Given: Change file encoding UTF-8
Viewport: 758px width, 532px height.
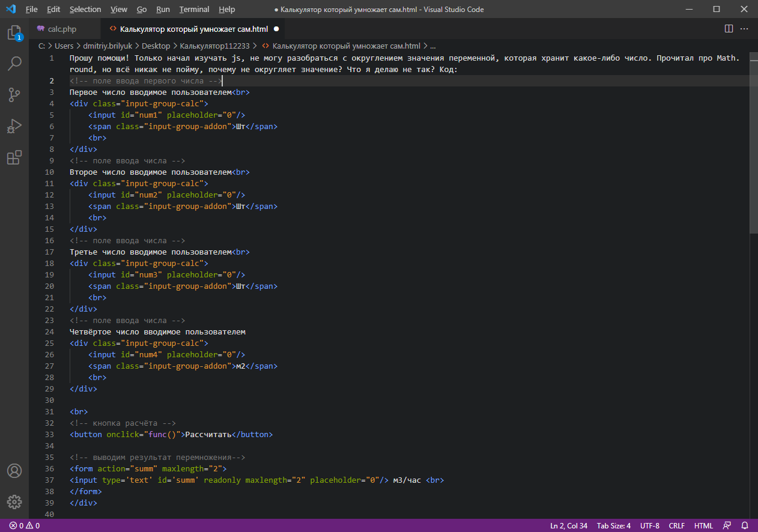Looking at the screenshot, I should pos(649,526).
